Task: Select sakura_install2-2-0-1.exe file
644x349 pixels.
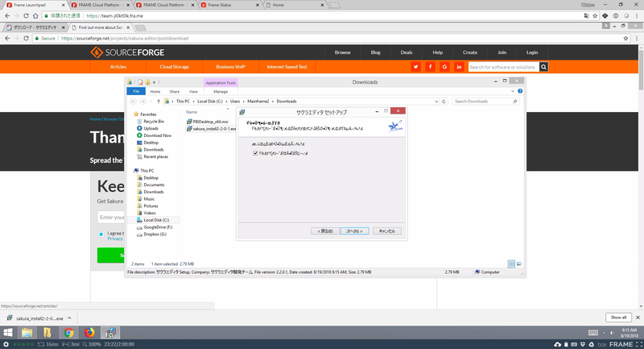Action: [x=211, y=129]
